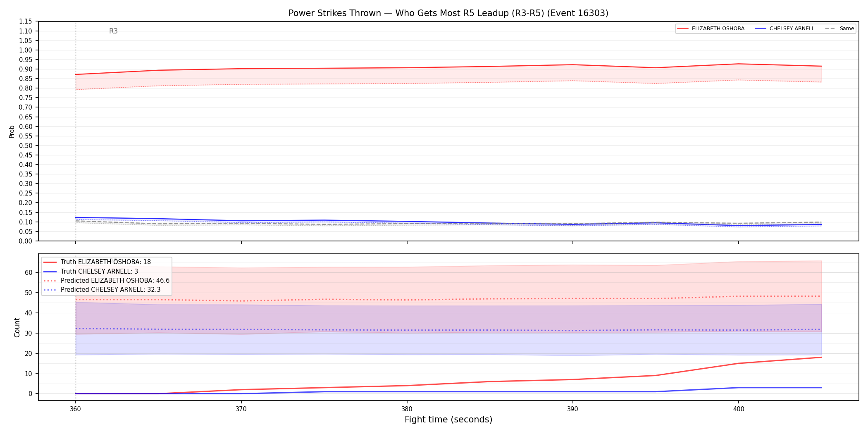Image resolution: width=868 pixels, height=434 pixels.
Task: Click the 'Prob' y-axis label
Action: pos(12,131)
